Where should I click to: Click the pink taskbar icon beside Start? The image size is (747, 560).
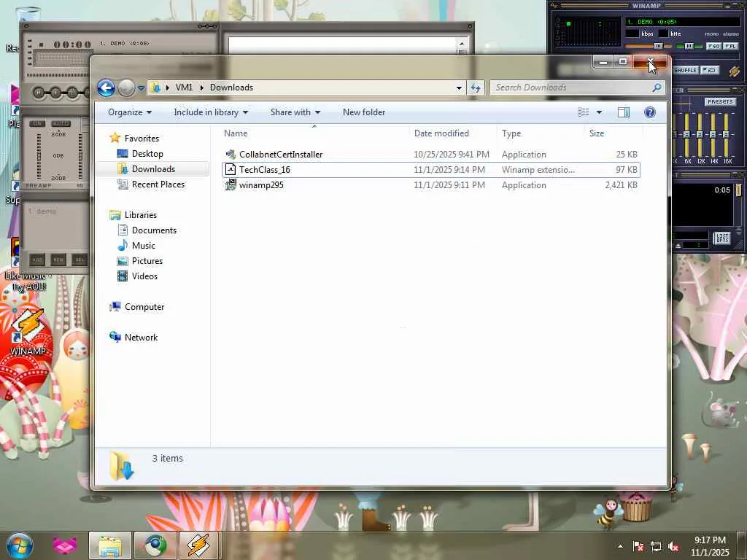click(x=65, y=545)
